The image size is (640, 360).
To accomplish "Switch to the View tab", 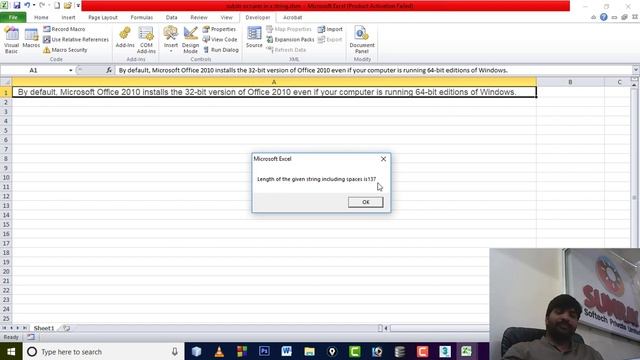I will pos(226,18).
